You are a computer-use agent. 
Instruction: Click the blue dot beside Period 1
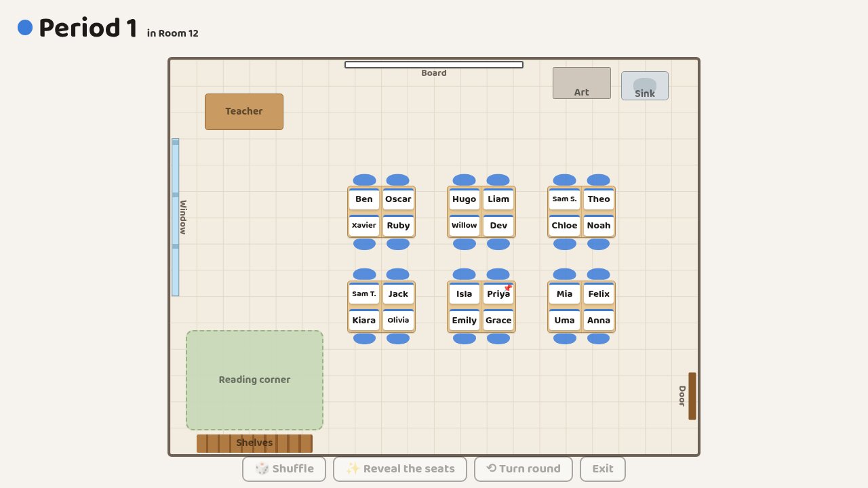25,28
